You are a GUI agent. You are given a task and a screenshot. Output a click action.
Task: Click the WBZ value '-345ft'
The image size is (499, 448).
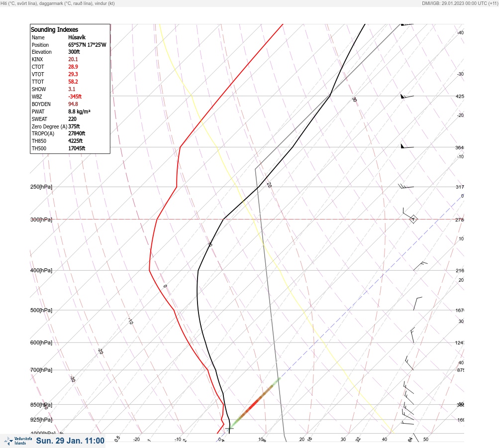[75, 97]
